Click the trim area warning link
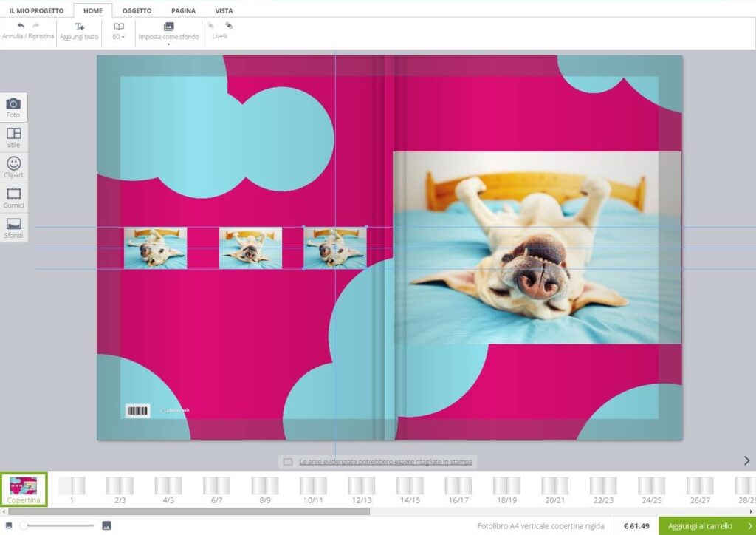Viewport: 756px width, 535px height. [385, 462]
